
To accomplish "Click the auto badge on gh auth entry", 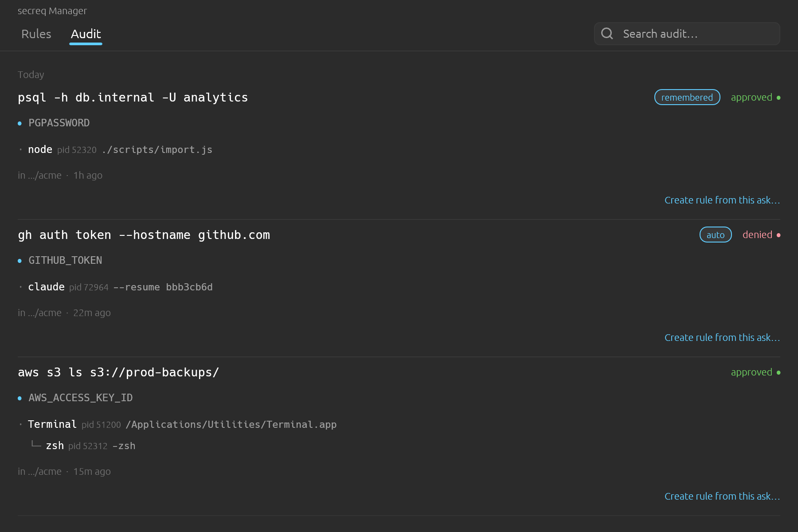I will (716, 235).
